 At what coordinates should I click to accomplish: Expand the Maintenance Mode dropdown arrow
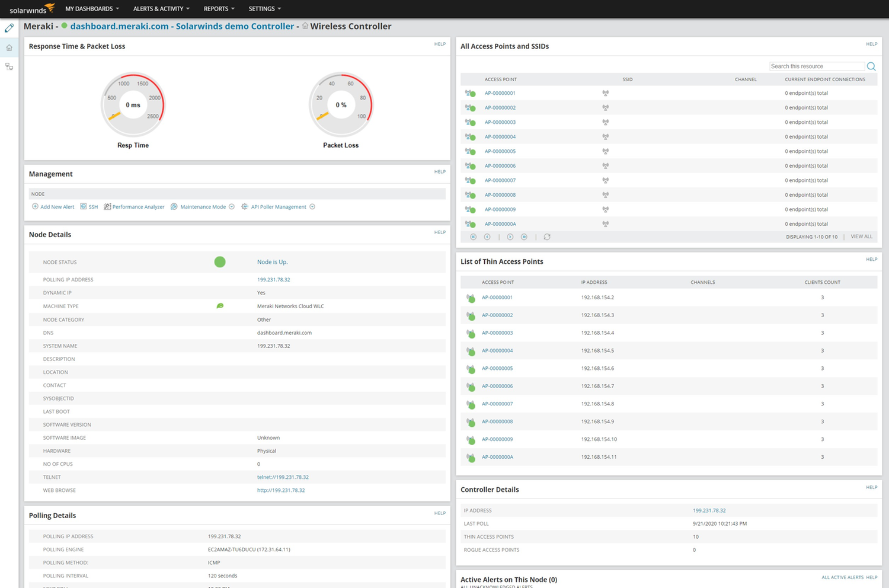(x=231, y=206)
